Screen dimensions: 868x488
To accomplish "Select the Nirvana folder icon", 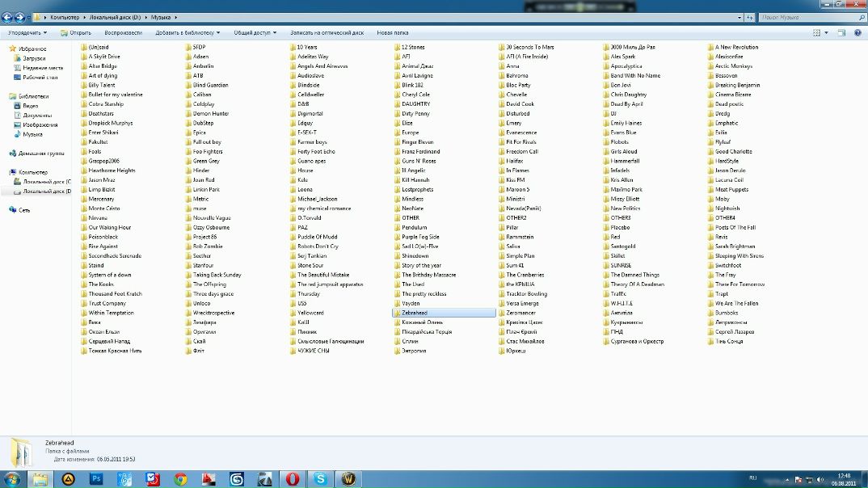I will click(84, 218).
